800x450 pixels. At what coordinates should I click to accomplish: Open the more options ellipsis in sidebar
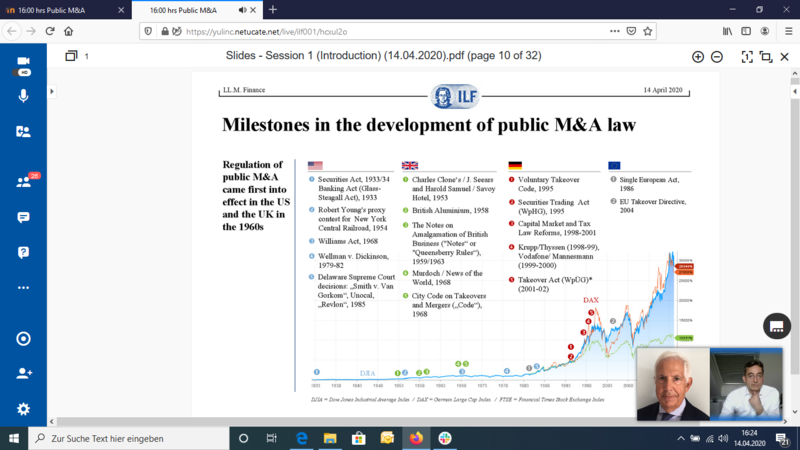(x=23, y=288)
